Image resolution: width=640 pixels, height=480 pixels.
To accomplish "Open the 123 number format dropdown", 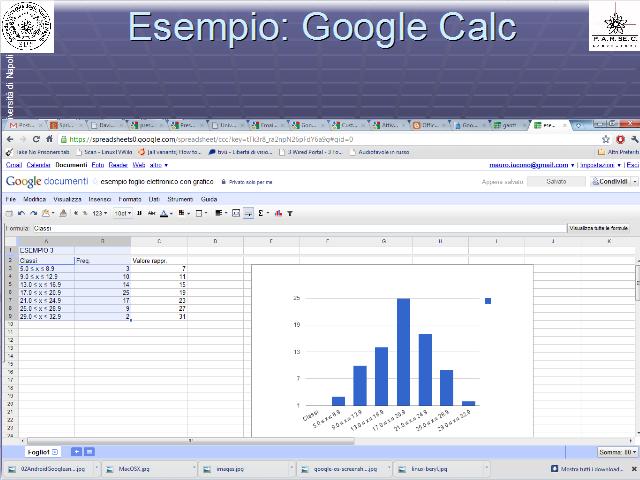I will point(100,213).
